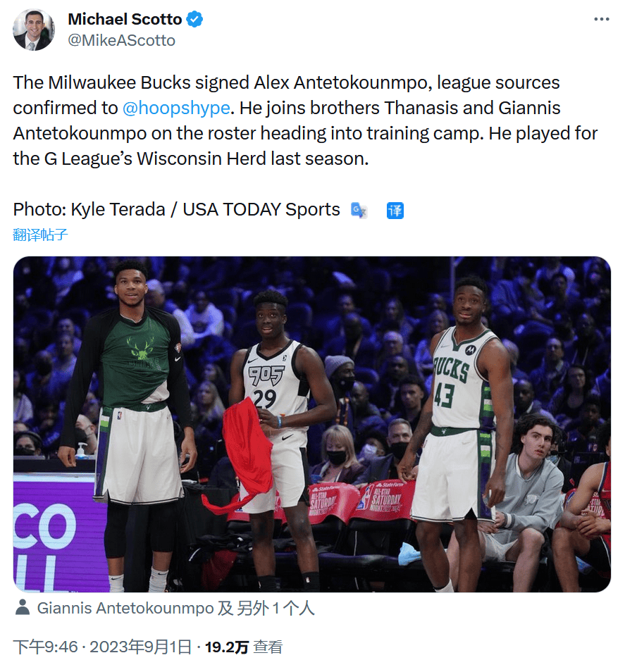This screenshot has height=672, width=625.
Task: Click the 2023年9月1日 post date
Action: (x=140, y=647)
